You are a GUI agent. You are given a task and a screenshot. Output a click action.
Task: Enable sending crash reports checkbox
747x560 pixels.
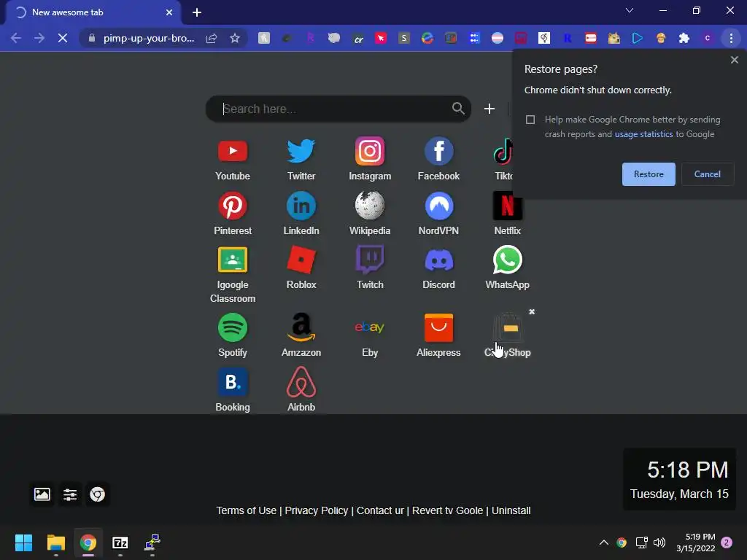point(530,120)
